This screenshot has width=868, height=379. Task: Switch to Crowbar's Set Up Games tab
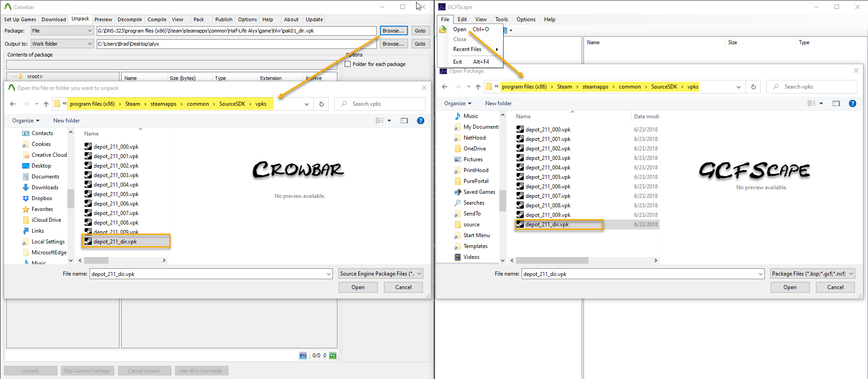pos(20,19)
